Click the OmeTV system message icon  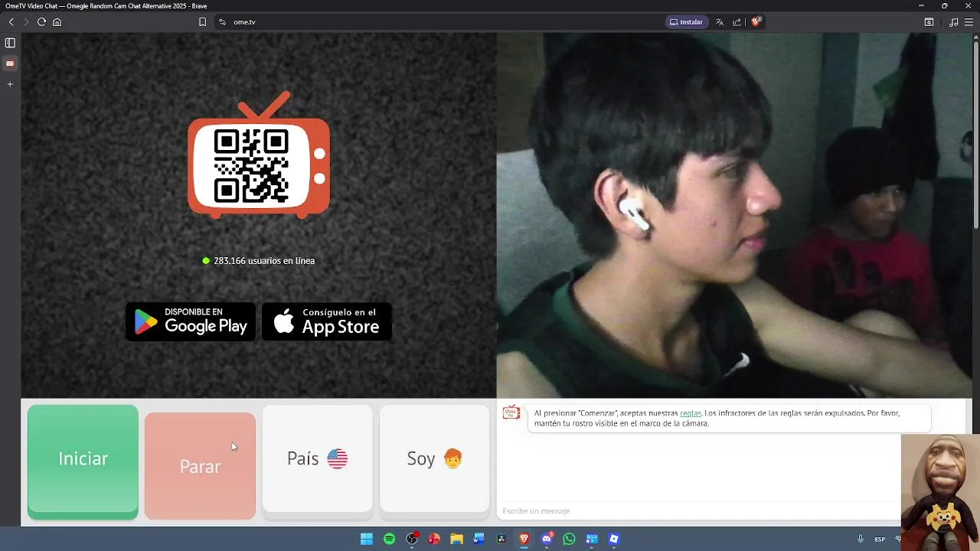(511, 413)
